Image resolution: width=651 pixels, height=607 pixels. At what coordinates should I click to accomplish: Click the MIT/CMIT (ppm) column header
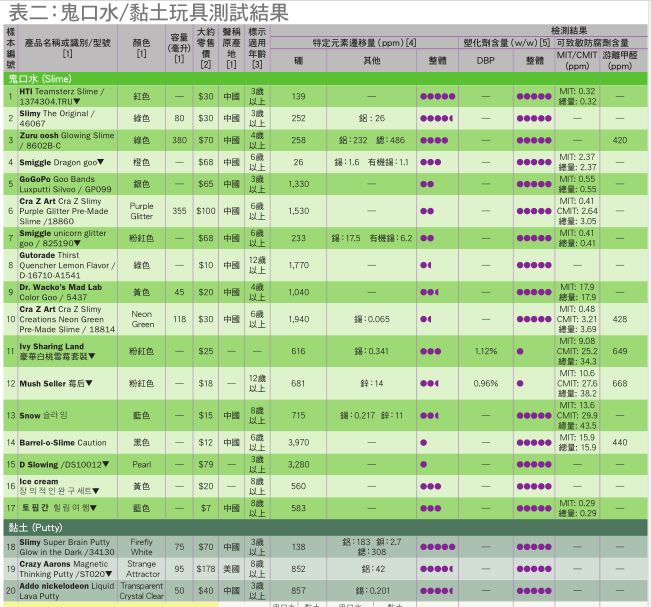(577, 61)
